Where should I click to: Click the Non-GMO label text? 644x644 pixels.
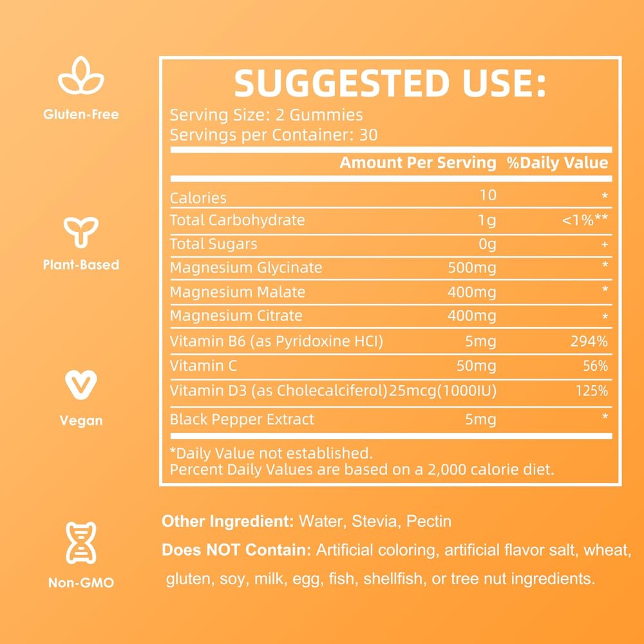81,582
